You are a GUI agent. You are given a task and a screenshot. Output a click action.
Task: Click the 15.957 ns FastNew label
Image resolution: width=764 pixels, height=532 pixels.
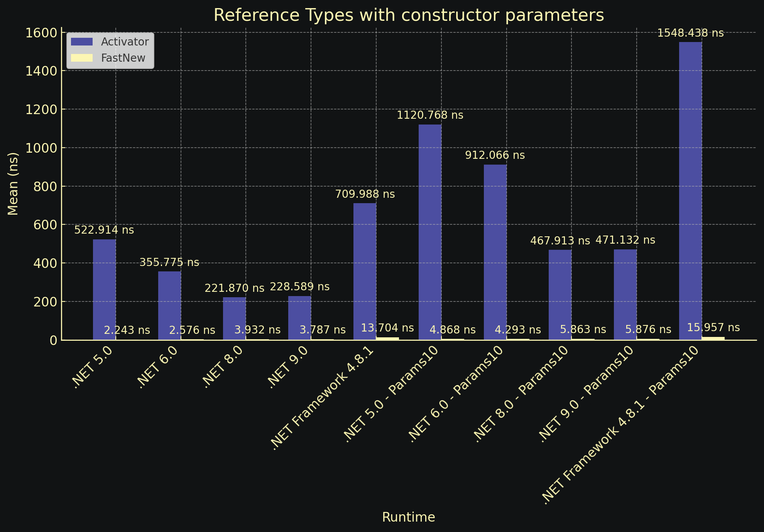coord(713,328)
